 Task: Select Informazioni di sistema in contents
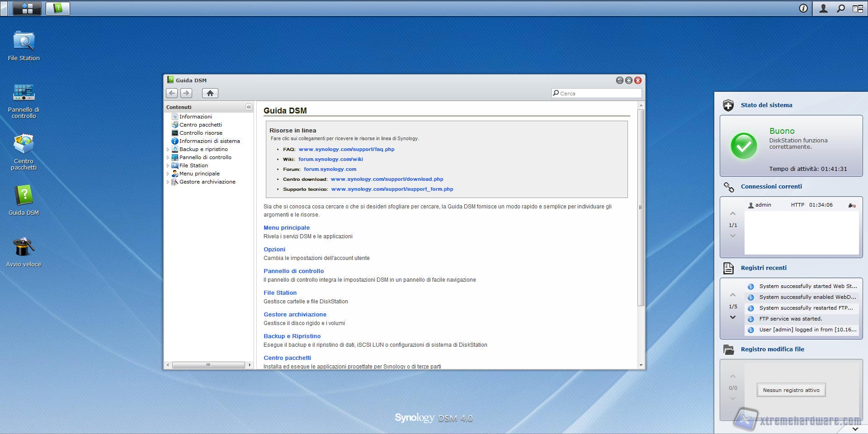click(209, 141)
